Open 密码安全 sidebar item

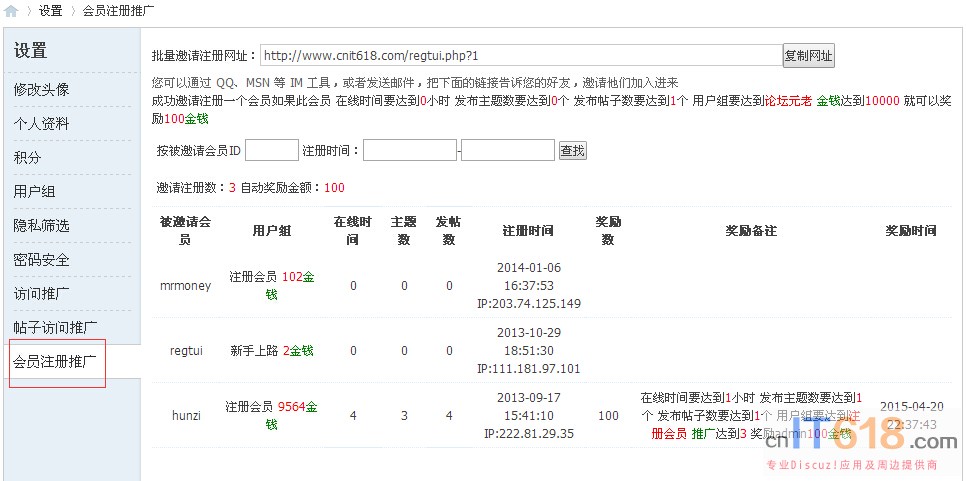pos(41,260)
